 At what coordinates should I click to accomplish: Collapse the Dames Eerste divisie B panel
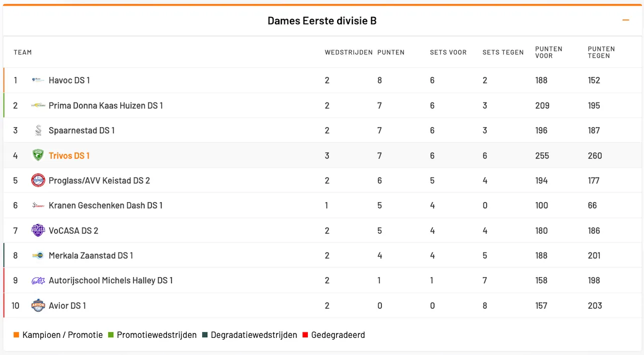[x=626, y=20]
